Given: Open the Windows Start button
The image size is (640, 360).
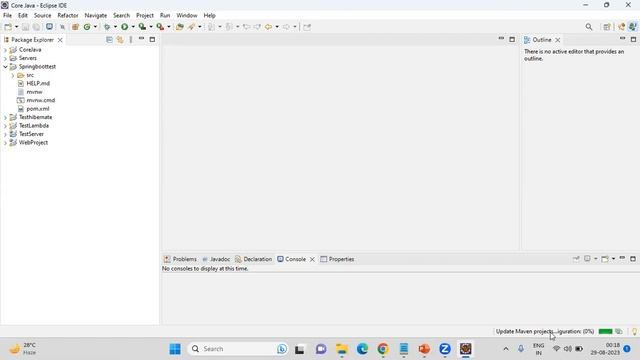Looking at the screenshot, I should coord(175,349).
